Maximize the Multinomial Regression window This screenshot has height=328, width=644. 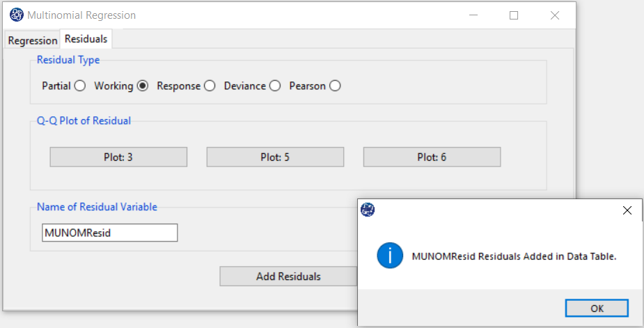pyautogui.click(x=514, y=15)
